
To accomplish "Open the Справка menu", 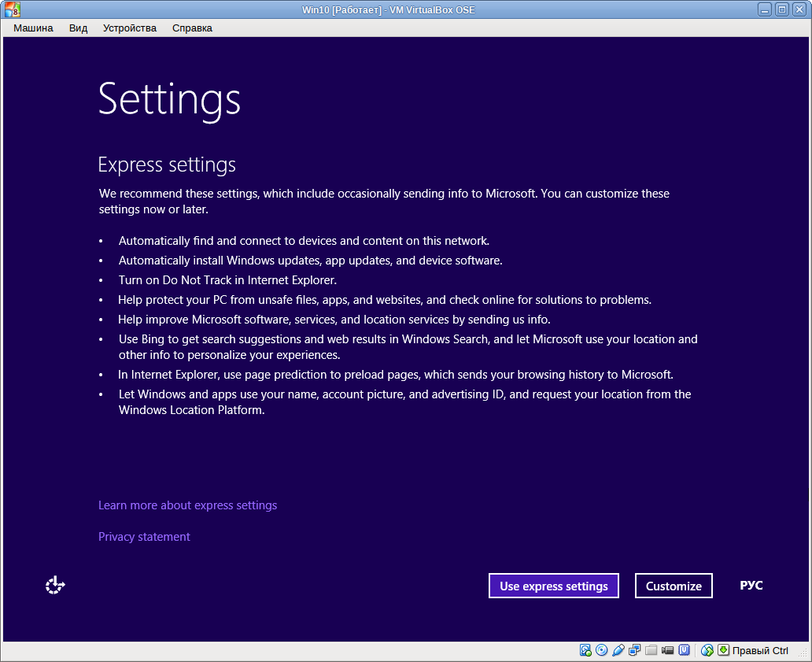I will tap(192, 28).
